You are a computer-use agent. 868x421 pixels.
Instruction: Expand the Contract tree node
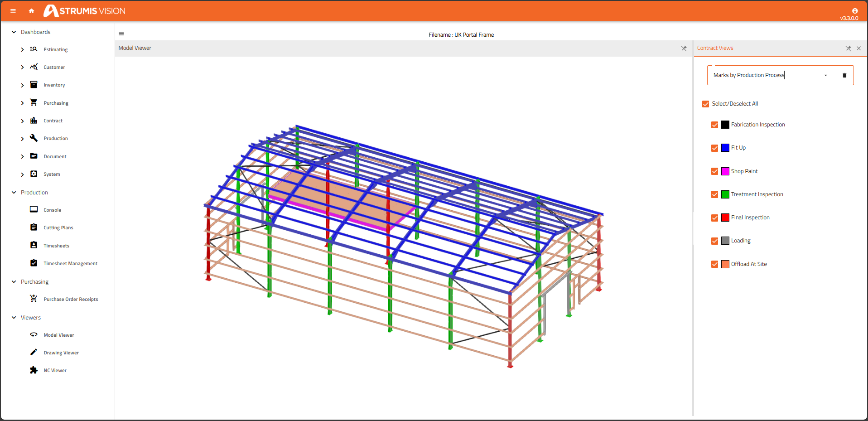[x=22, y=121]
